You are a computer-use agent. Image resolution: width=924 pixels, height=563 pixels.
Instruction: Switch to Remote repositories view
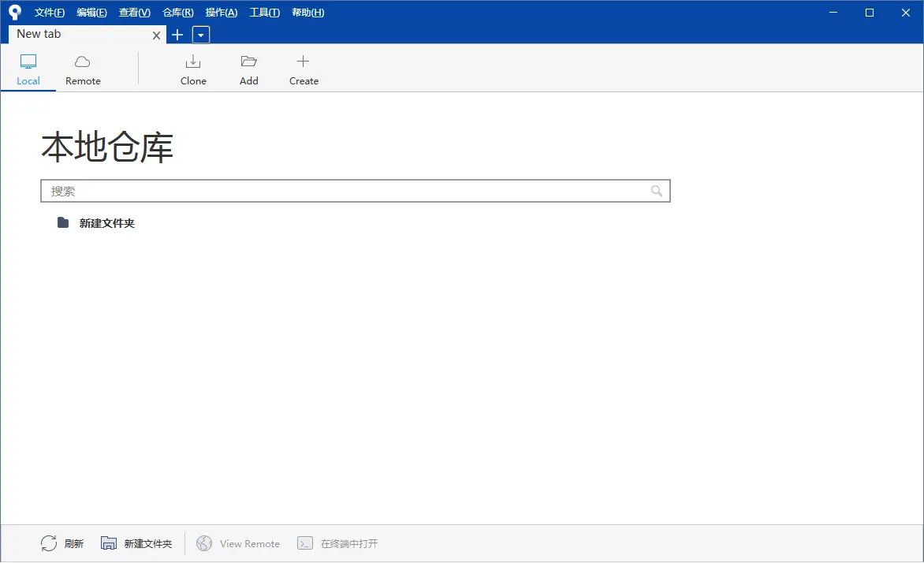83,69
